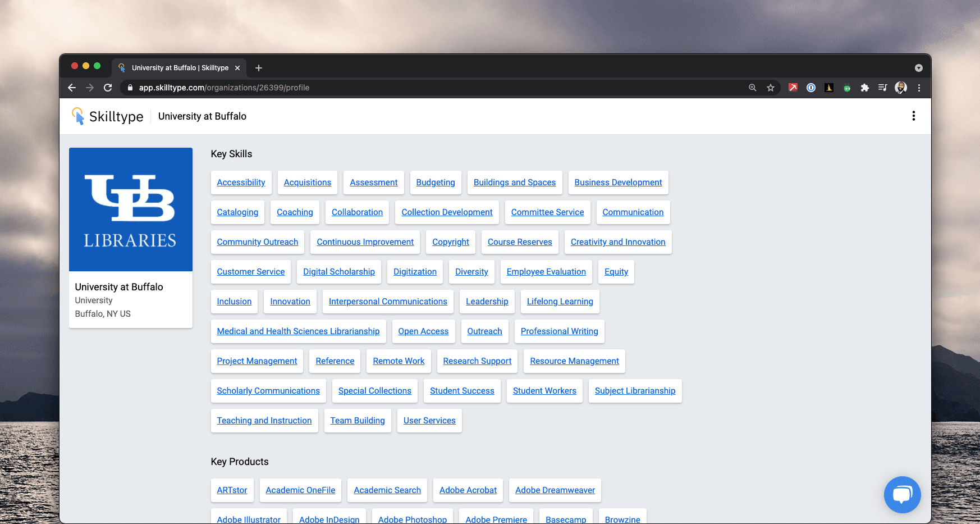Close the University at Buffalo tab
Viewport: 980px width, 524px height.
pos(237,68)
